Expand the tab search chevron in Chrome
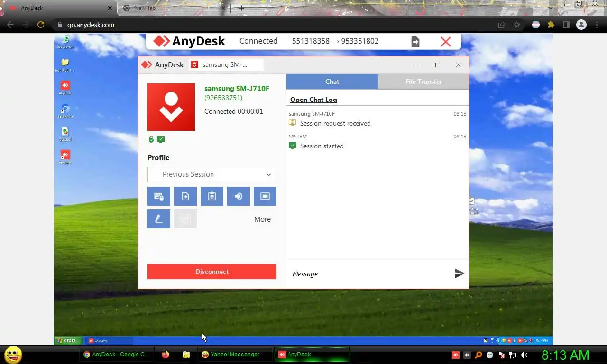The width and height of the screenshot is (607, 364). point(551,8)
